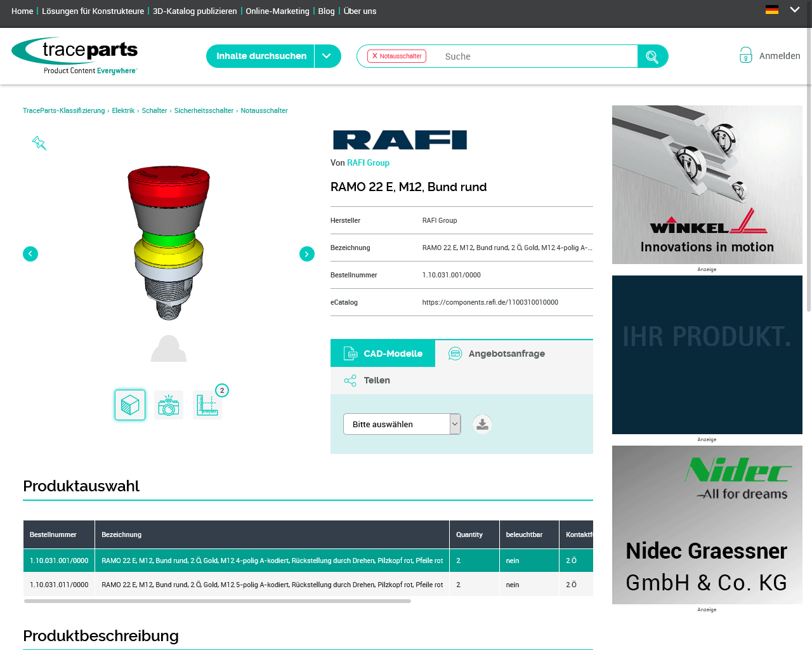
Task: Open the RAFI Group manufacturer link
Action: coord(368,162)
